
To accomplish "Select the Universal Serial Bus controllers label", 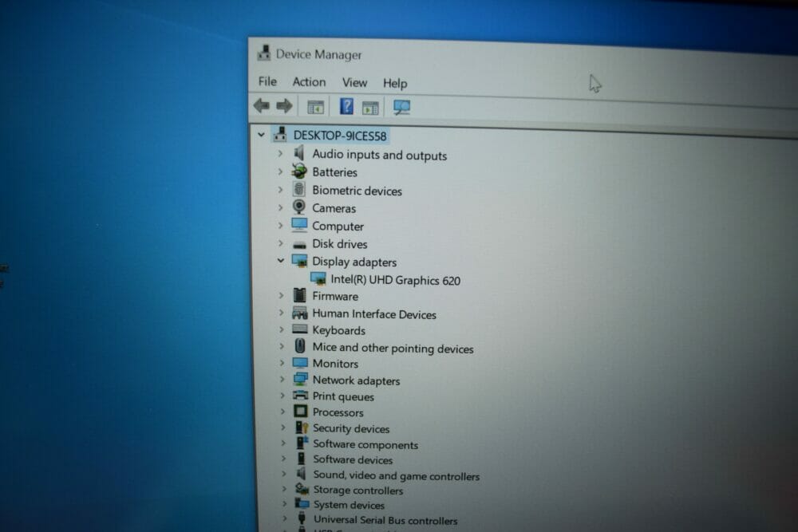I will click(x=385, y=520).
